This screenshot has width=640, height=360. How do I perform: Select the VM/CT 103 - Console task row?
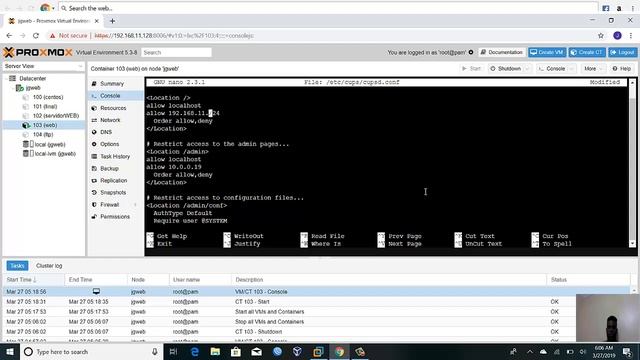pos(316,292)
